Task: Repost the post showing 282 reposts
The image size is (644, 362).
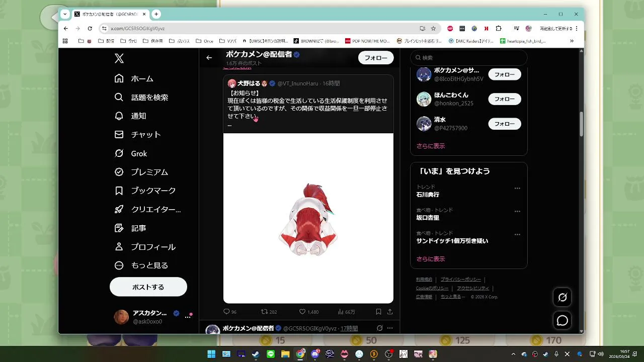Action: pos(269,312)
